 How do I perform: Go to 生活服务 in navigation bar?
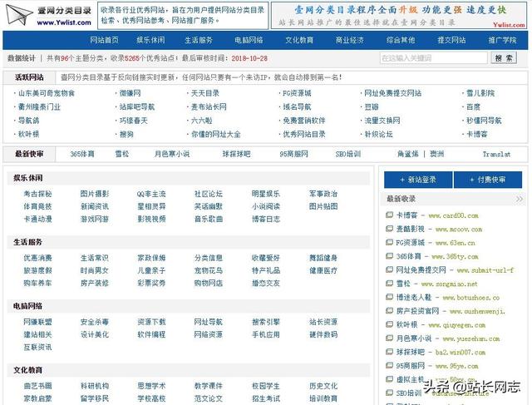click(199, 40)
